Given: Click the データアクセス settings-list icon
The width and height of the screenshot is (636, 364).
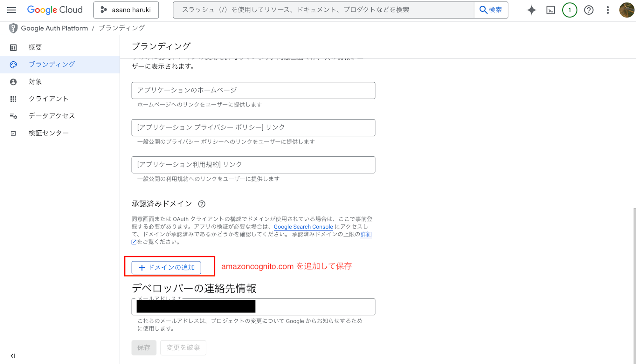Looking at the screenshot, I should 13,116.
